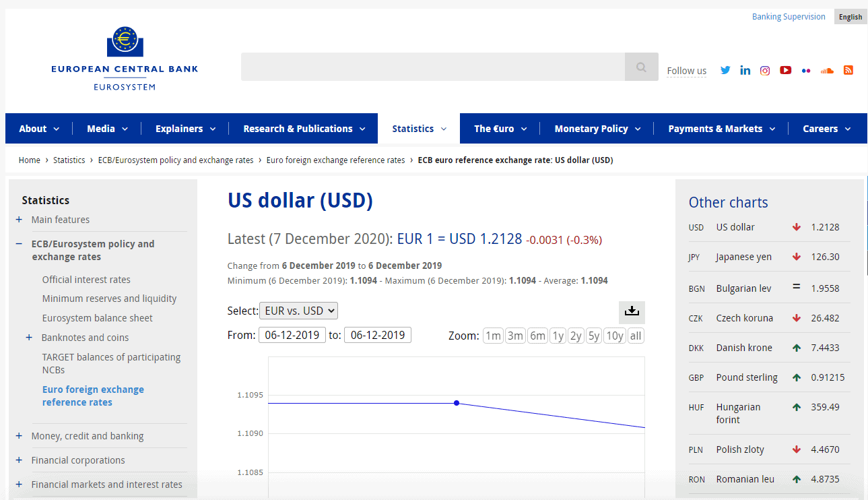Open TARGET balances of participating NCBs link
Viewport: 868px width, 500px height.
coord(111,363)
